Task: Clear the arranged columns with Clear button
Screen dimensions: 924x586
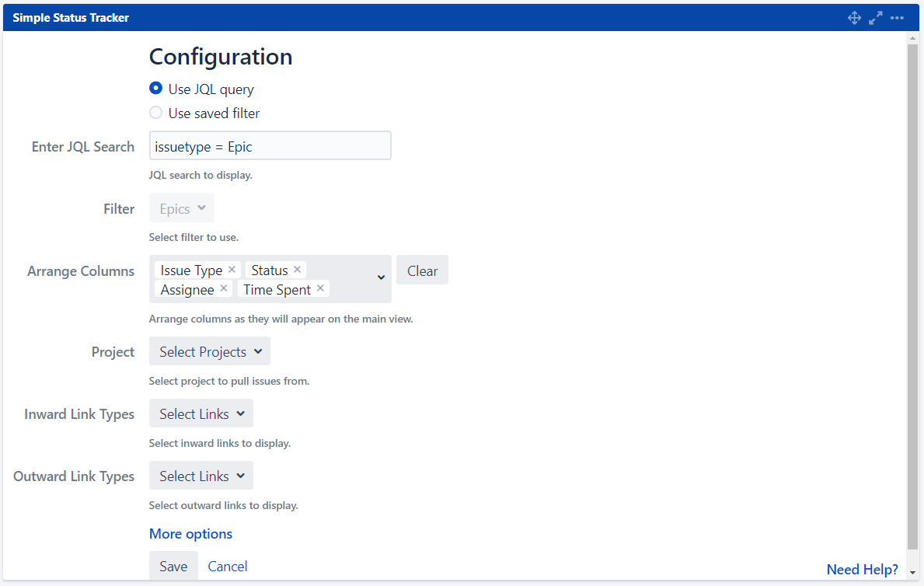Action: point(422,270)
